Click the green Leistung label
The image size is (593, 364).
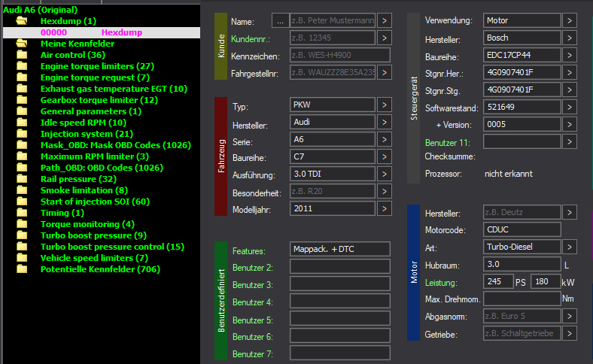coord(441,283)
